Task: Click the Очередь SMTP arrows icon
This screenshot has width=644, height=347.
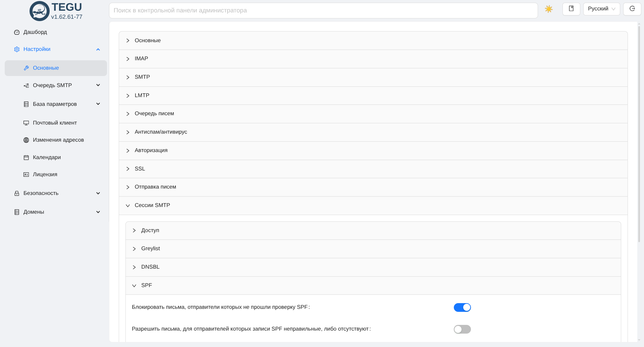Action: (x=26, y=85)
